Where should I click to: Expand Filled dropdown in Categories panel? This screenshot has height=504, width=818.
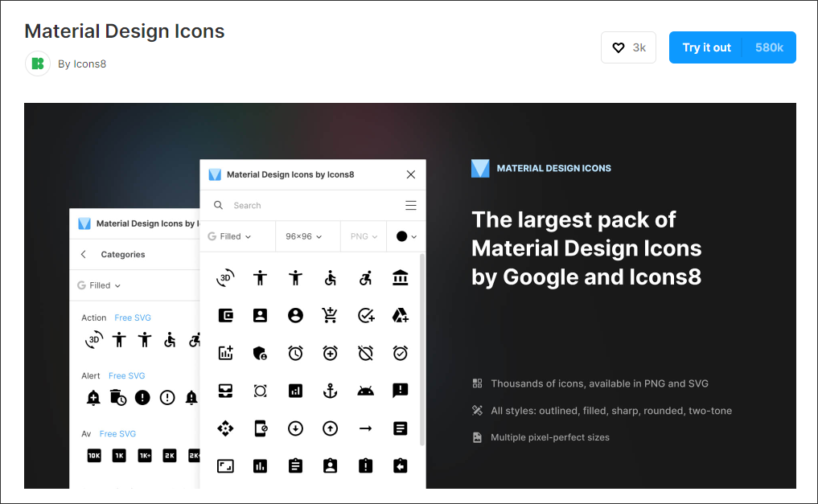tap(99, 285)
